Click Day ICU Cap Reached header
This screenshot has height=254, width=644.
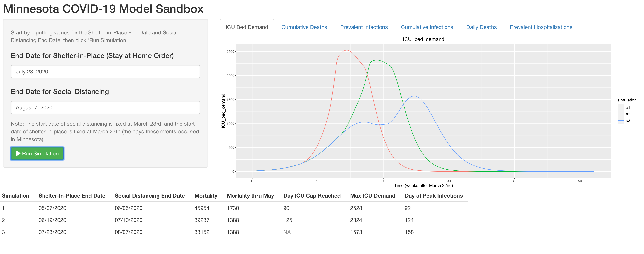312,196
